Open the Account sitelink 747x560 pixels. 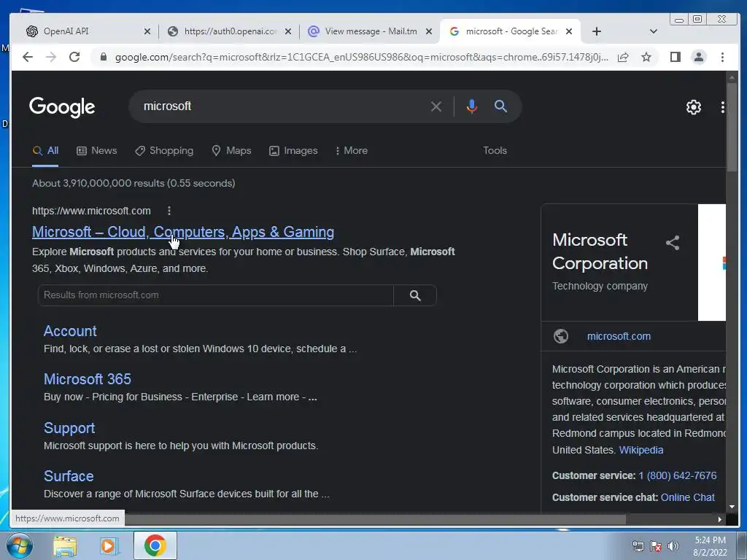point(70,331)
